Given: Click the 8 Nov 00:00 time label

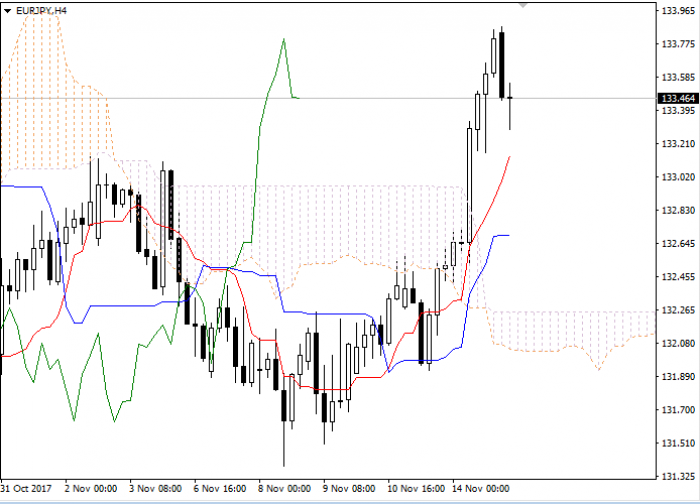Looking at the screenshot, I should (x=284, y=489).
